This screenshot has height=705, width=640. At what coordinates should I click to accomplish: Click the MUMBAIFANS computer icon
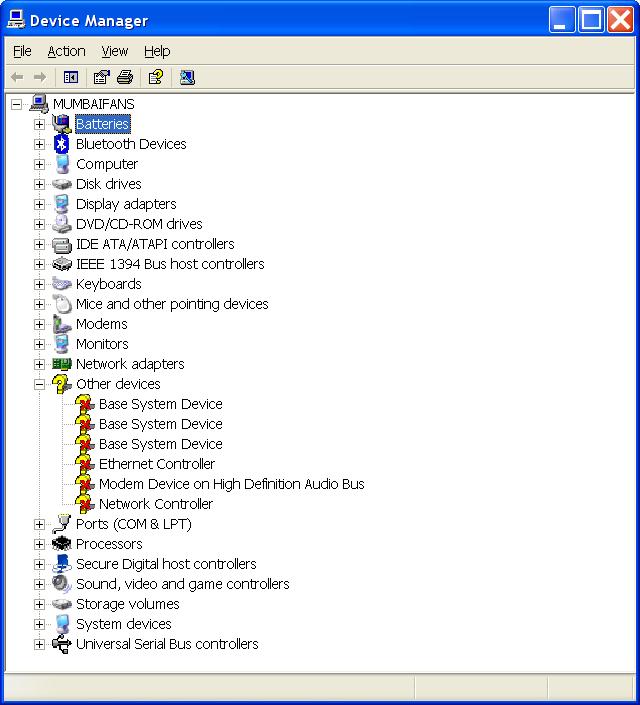coord(39,104)
